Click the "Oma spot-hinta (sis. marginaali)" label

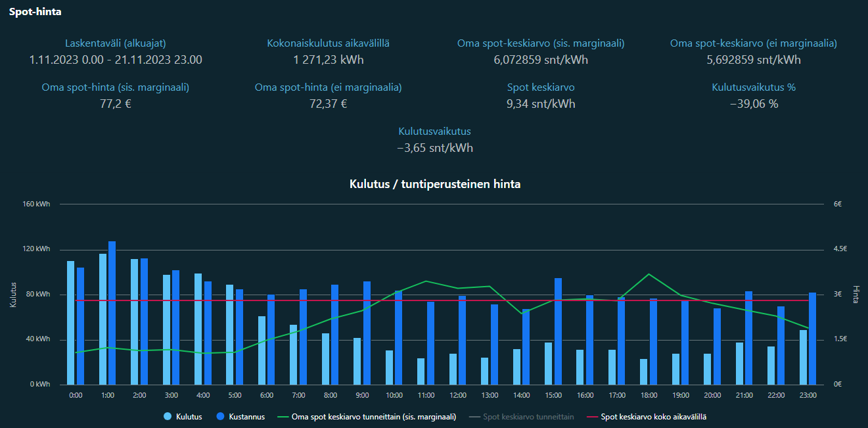116,87
